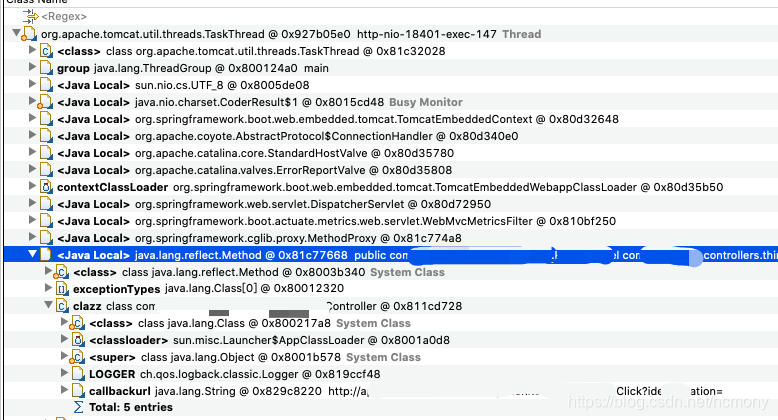Click icon of class java.lang.reflect.Method @ 0x8003b340
Viewport: 778px width, 420px height.
(x=62, y=272)
